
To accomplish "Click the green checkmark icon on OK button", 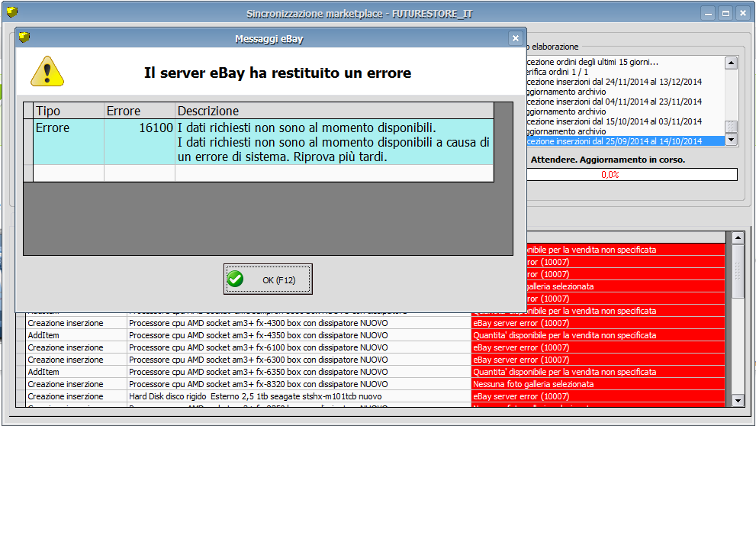I will [x=235, y=279].
